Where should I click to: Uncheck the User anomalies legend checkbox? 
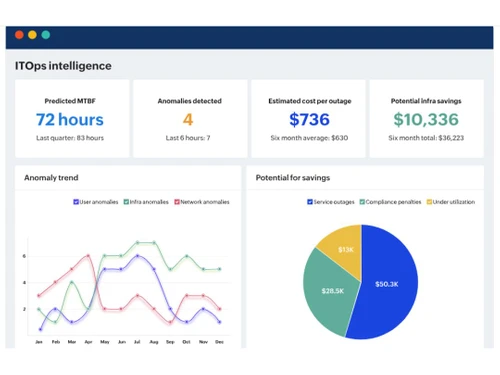pyautogui.click(x=76, y=202)
